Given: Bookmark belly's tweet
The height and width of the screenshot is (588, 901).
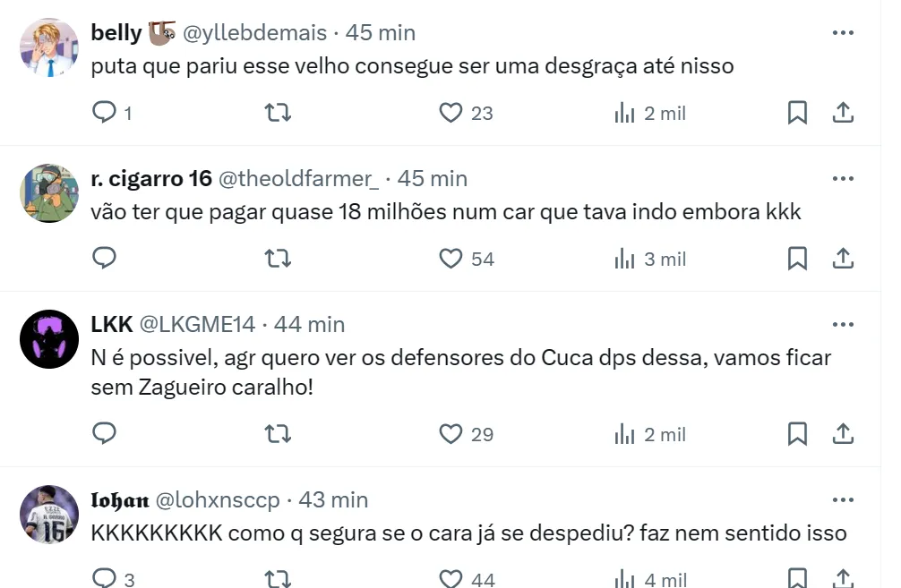Looking at the screenshot, I should click(797, 113).
